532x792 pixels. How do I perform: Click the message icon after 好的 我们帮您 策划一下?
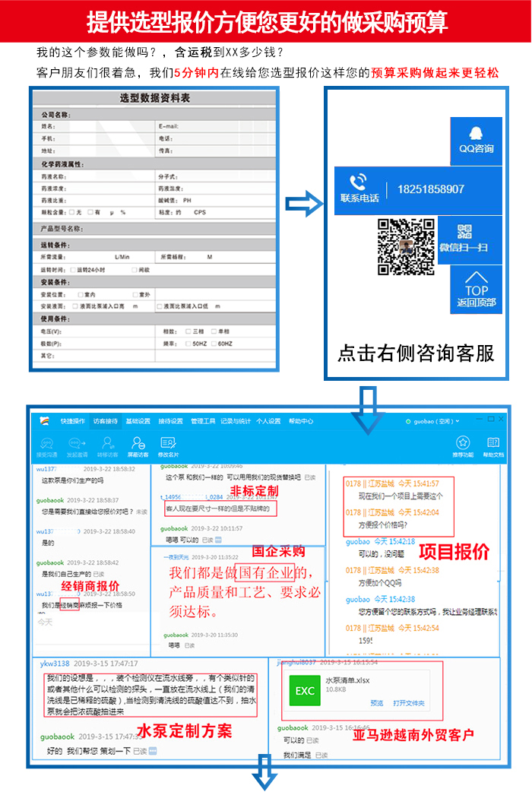pos(153,751)
